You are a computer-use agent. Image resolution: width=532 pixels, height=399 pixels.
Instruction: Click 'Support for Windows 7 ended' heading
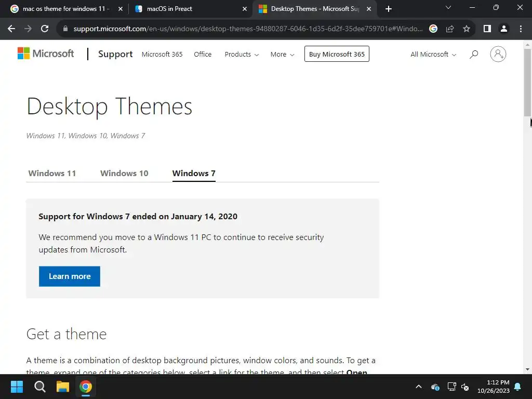138,217
